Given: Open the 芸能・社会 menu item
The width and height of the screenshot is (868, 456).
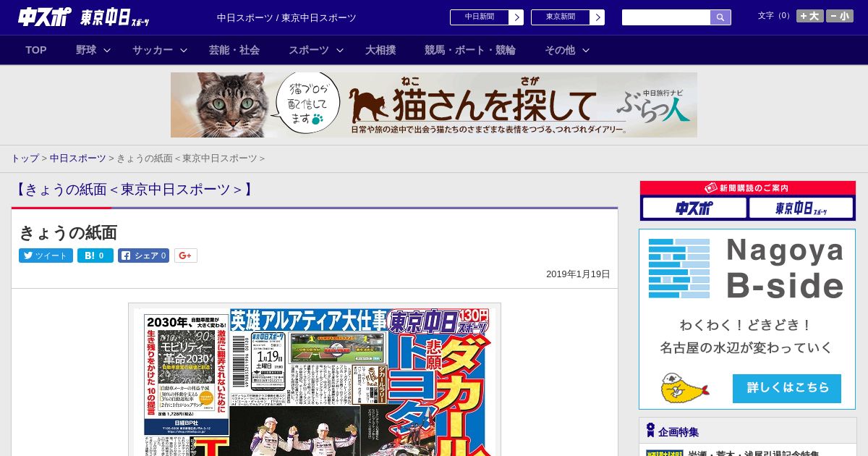Looking at the screenshot, I should (x=234, y=50).
